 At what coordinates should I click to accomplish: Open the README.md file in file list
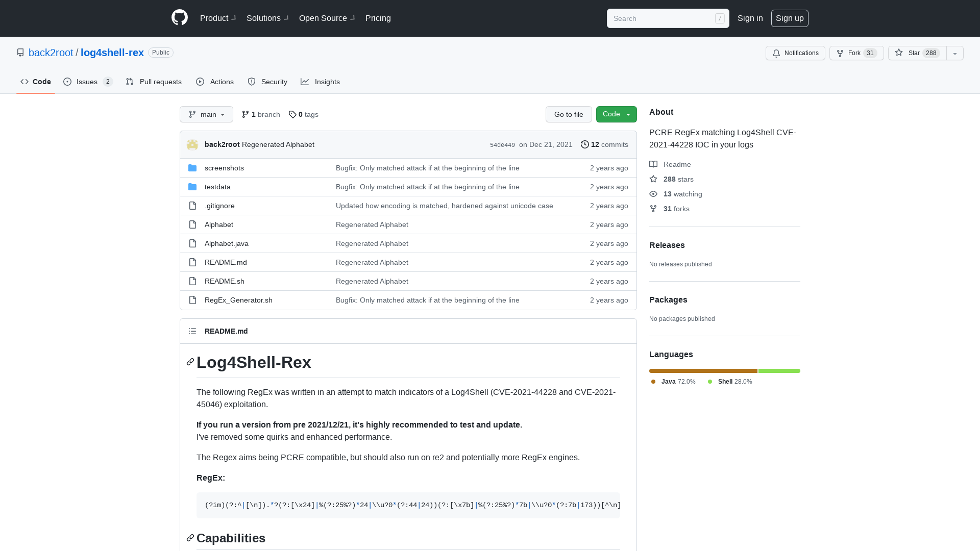[226, 262]
